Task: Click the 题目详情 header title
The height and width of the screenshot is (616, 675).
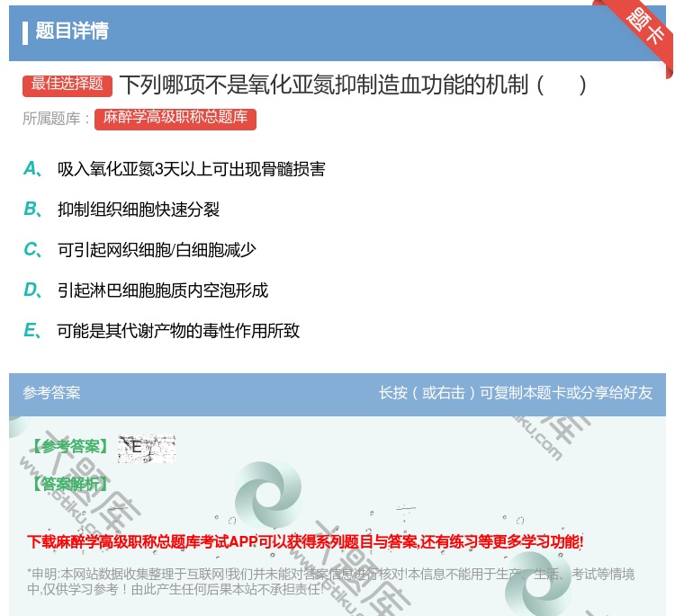Action: [x=72, y=31]
